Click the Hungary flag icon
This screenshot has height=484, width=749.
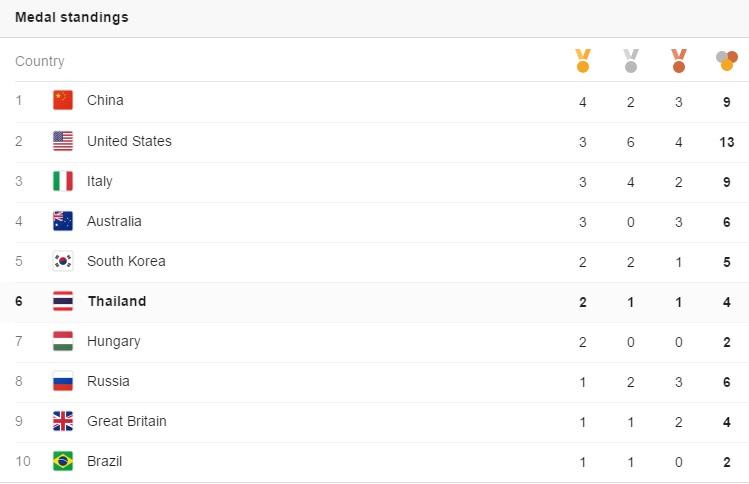click(63, 341)
